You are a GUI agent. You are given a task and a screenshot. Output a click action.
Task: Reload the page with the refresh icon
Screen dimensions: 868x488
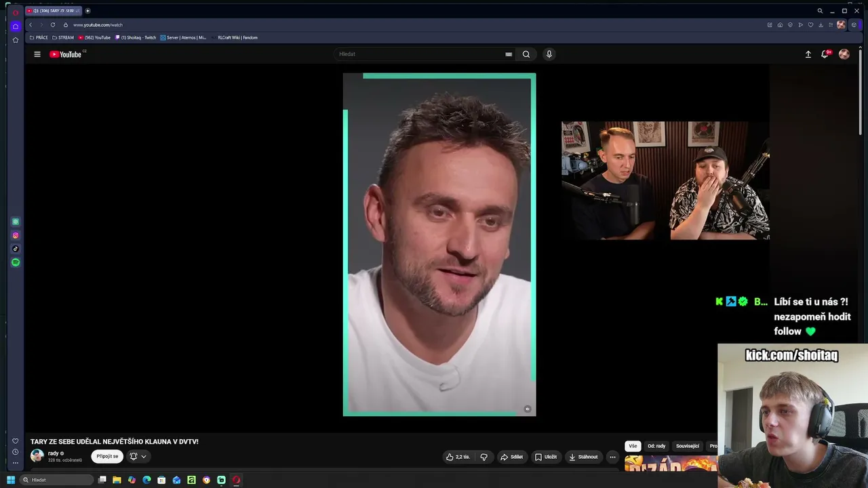pos(53,25)
